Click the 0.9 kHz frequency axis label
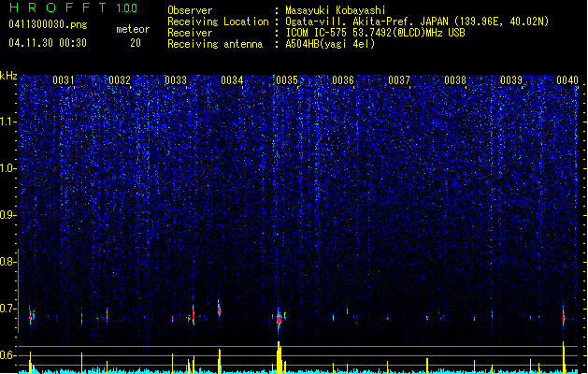Viewport: 588px width, 374px height. coord(7,215)
